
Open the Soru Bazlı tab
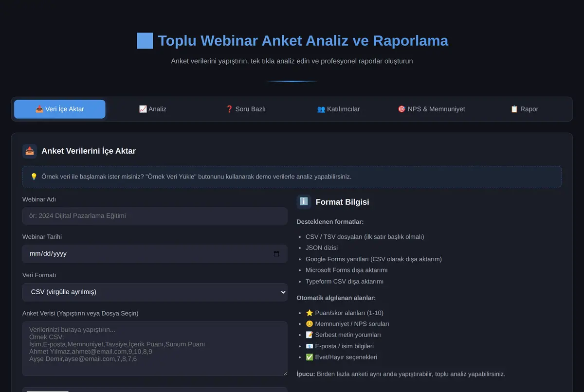coord(245,109)
